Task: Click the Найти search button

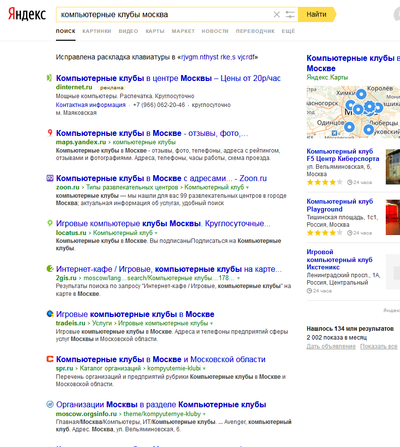Action: 316,14
